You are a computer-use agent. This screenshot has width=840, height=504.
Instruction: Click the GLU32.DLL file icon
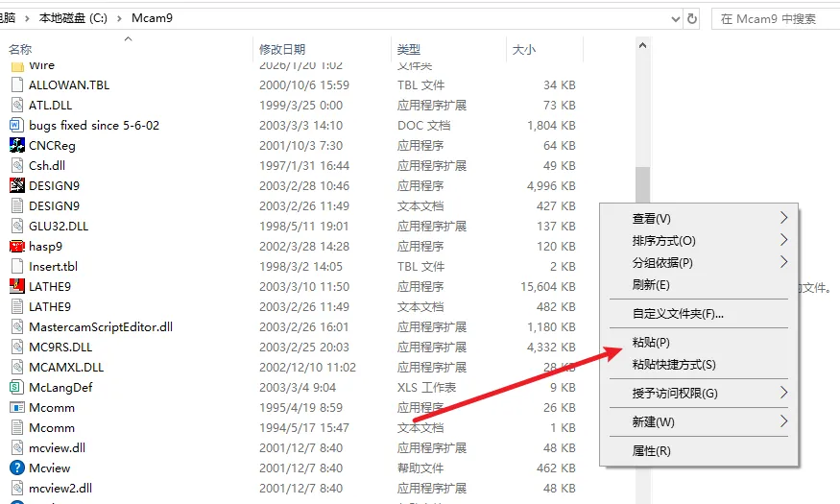pos(17,226)
